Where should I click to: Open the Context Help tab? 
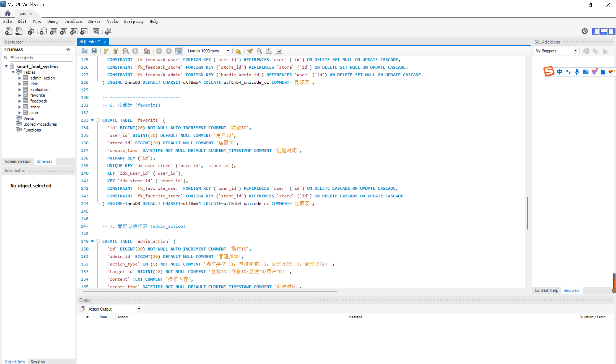[x=546, y=290]
